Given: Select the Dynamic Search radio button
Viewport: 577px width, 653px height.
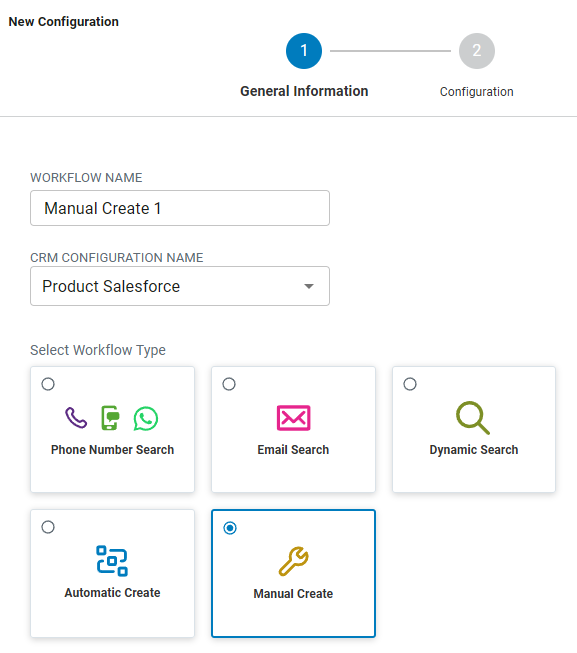Looking at the screenshot, I should [410, 384].
